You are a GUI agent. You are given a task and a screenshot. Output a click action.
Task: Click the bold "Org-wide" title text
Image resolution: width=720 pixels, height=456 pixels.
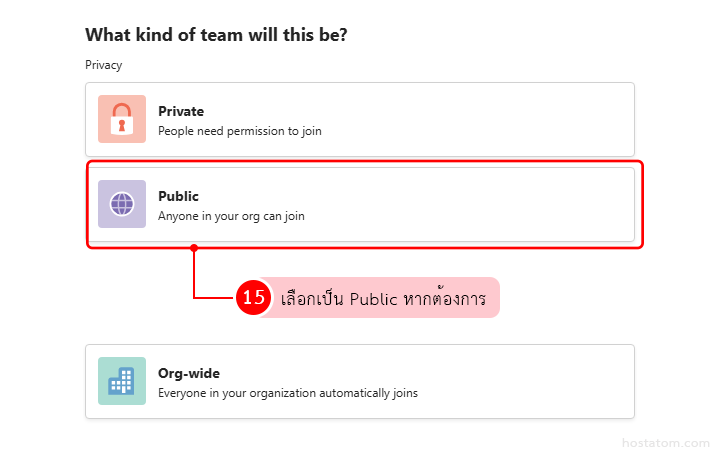(x=189, y=373)
